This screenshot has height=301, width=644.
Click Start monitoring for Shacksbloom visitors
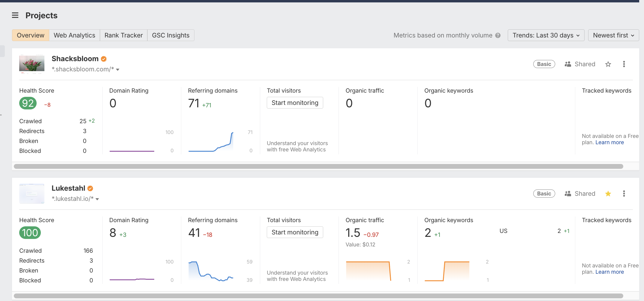[295, 103]
